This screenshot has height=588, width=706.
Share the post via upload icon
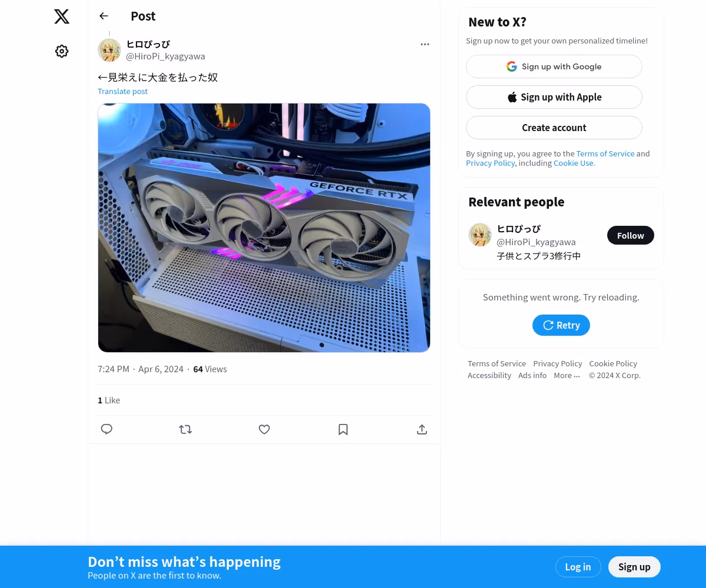[x=422, y=429]
